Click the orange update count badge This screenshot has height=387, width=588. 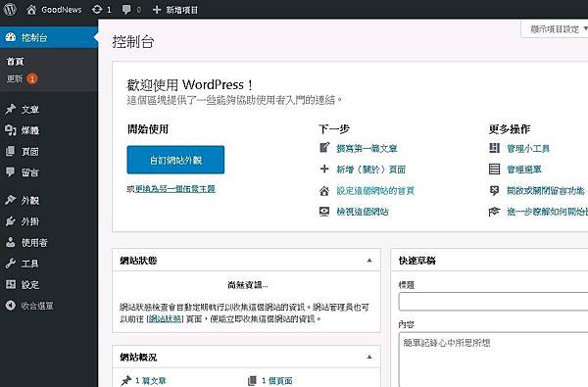[32, 78]
